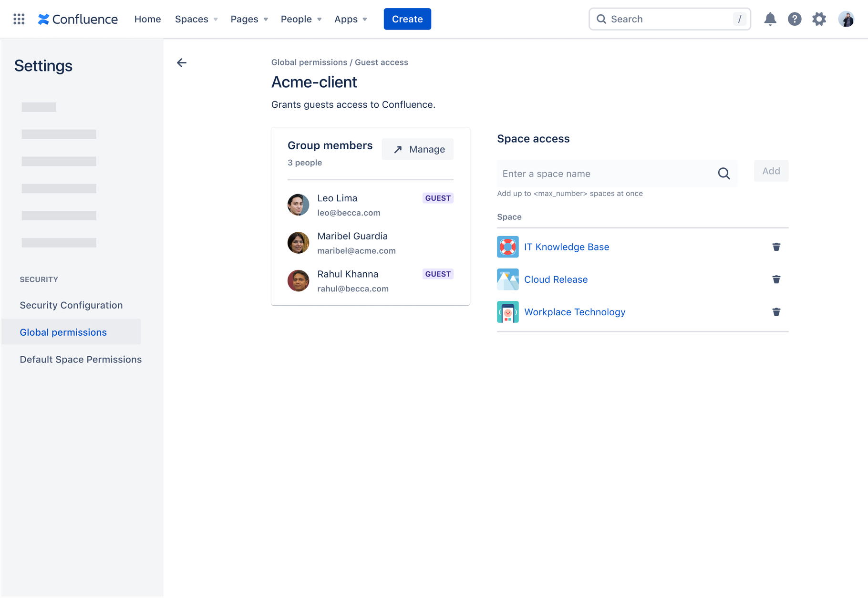This screenshot has width=868, height=598.
Task: Open the IT Knowledge Base space link
Action: (566, 247)
